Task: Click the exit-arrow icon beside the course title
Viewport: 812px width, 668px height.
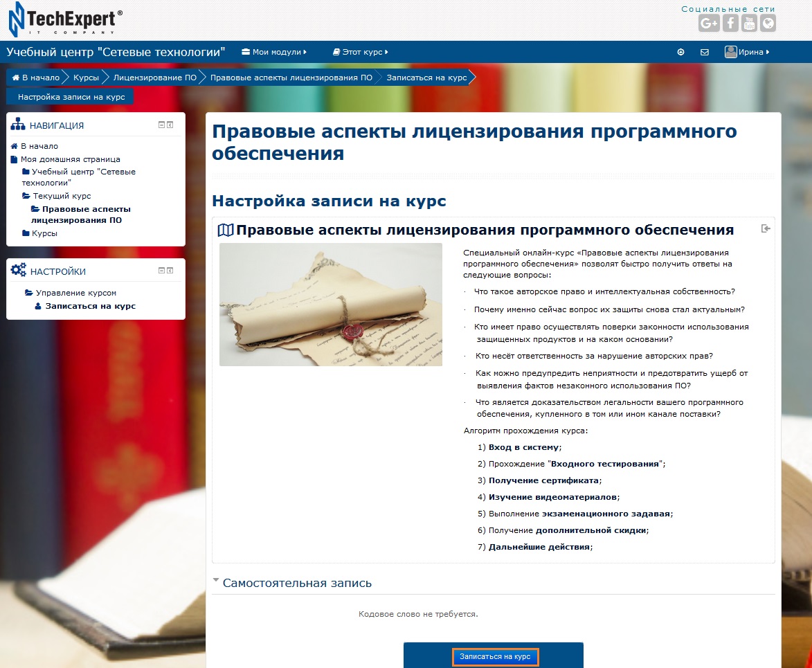Action: coord(766,228)
